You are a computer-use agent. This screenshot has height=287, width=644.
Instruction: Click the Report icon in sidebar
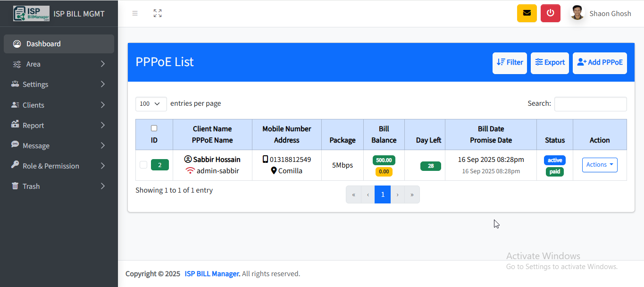click(15, 125)
